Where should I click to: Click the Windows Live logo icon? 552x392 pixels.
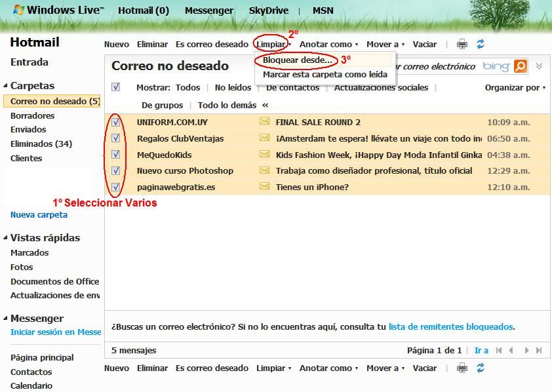(x=18, y=9)
